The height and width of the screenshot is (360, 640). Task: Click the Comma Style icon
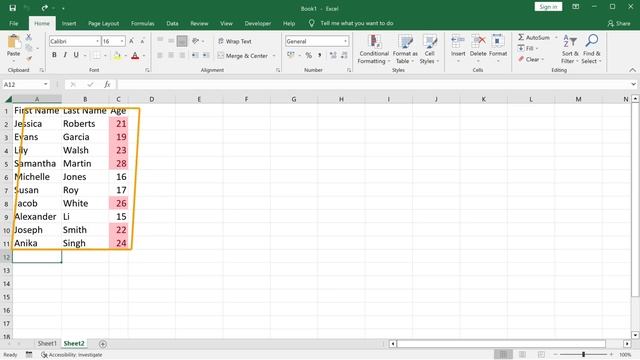(320, 55)
